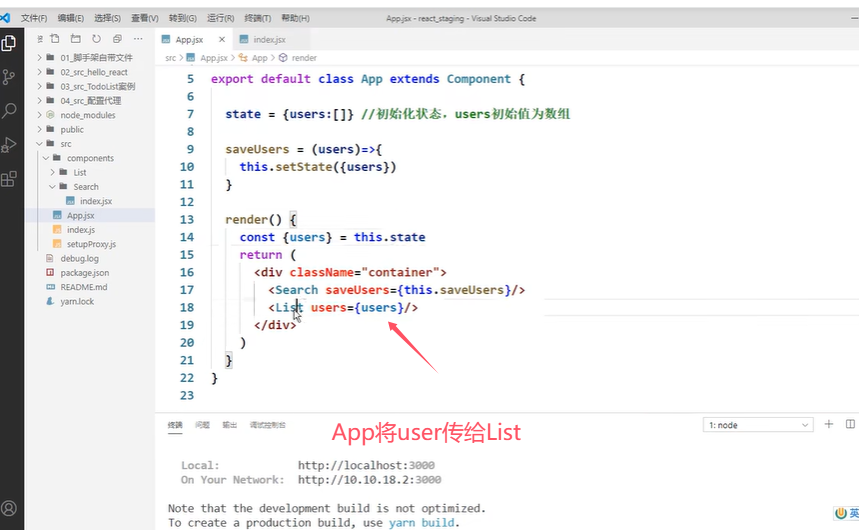The image size is (859, 530).
Task: Close the App.jsx editor tab
Action: pyautogui.click(x=222, y=39)
